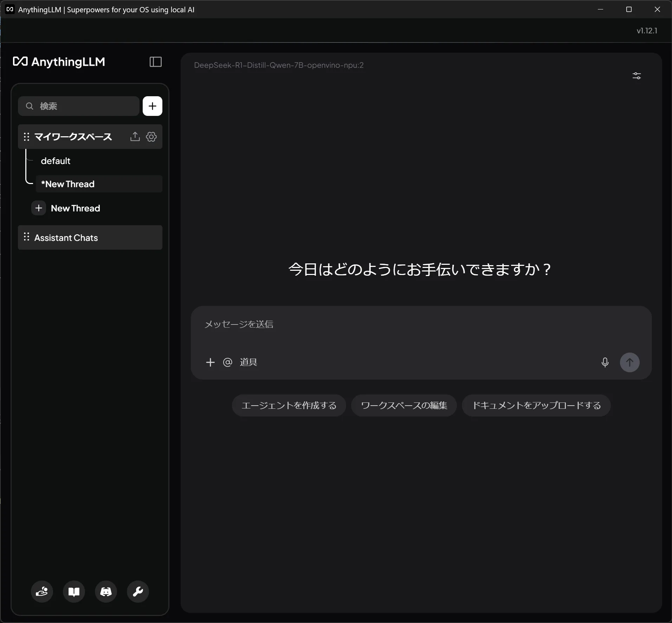Open the documentation book icon
This screenshot has width=672, height=623.
click(74, 591)
